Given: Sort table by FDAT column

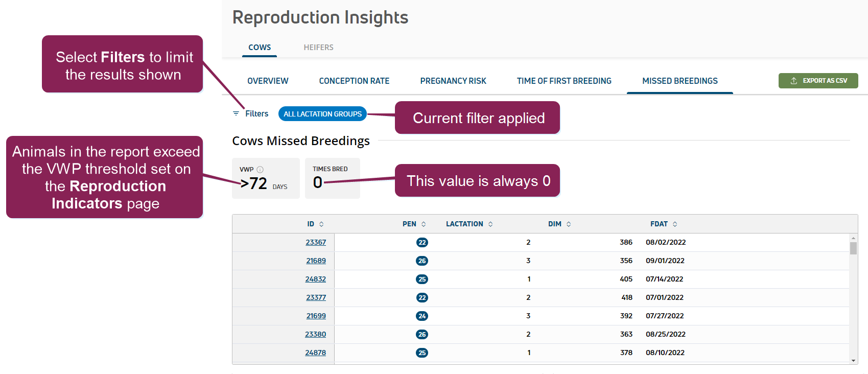Looking at the screenshot, I should pos(664,224).
